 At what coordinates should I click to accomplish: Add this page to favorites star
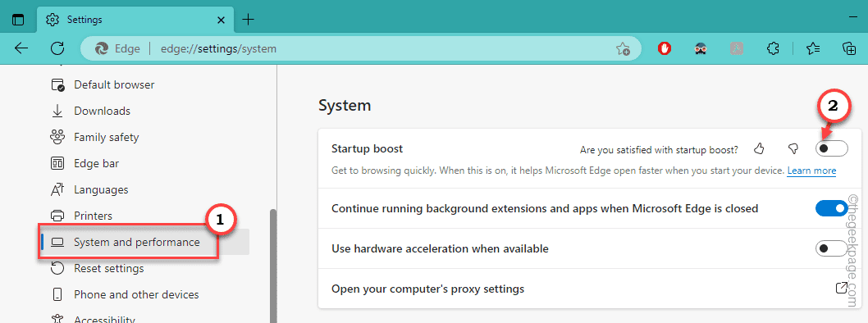pos(623,48)
